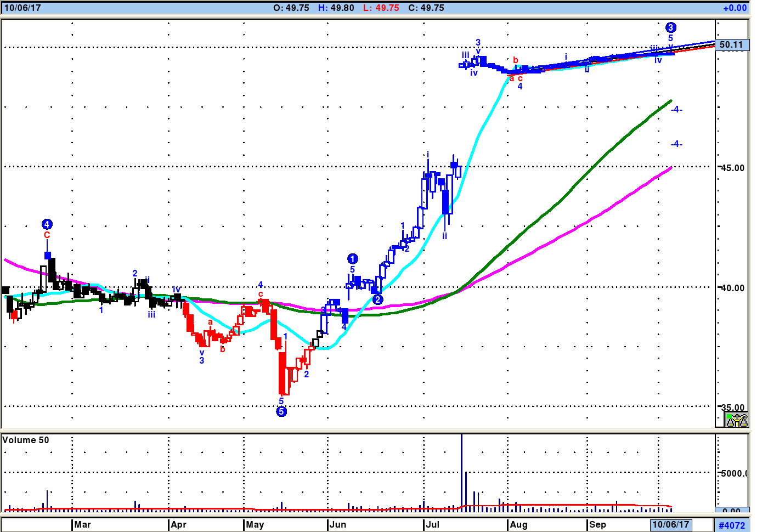Image resolution: width=768 pixels, height=532 pixels.
Task: Click the tallest volume bar in July
Action: (462, 472)
